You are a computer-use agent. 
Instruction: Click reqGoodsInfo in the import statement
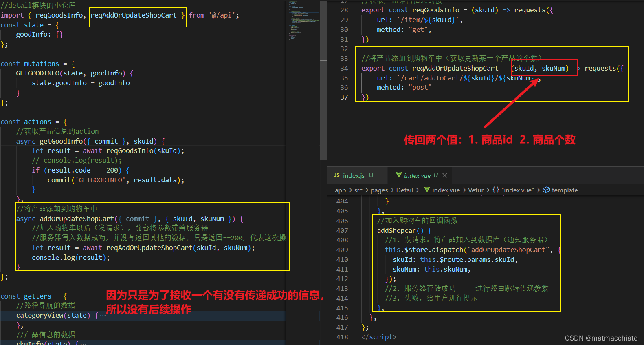tap(59, 15)
